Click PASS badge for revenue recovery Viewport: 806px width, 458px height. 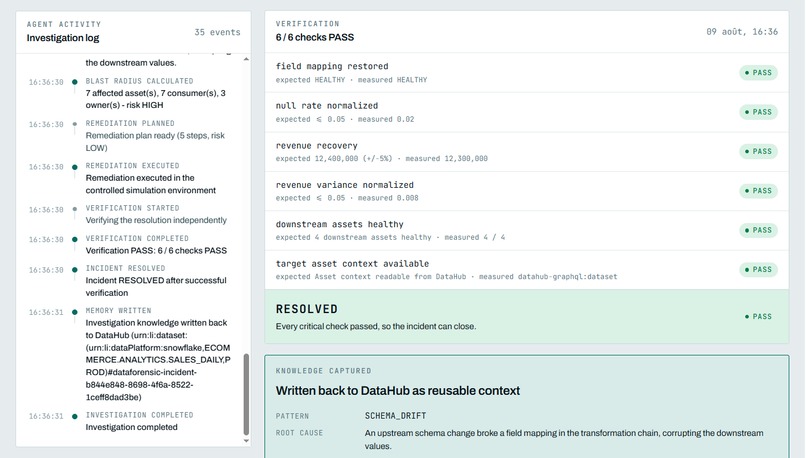pos(758,152)
